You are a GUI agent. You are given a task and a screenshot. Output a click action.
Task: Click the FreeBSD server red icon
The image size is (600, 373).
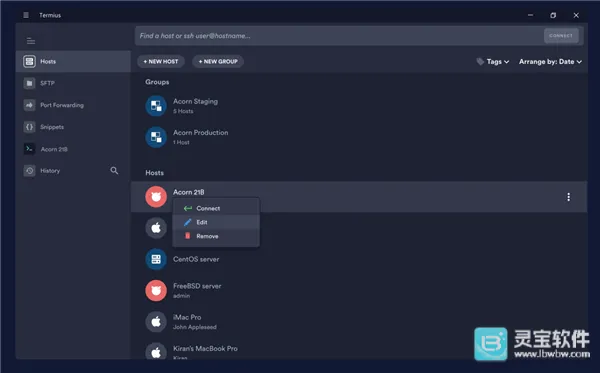click(156, 291)
